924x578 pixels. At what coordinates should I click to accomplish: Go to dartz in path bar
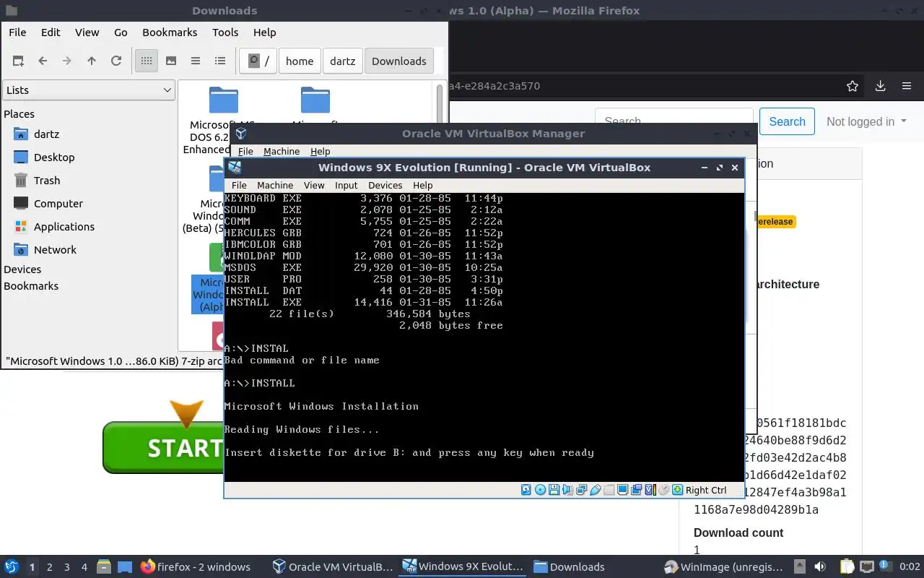343,61
